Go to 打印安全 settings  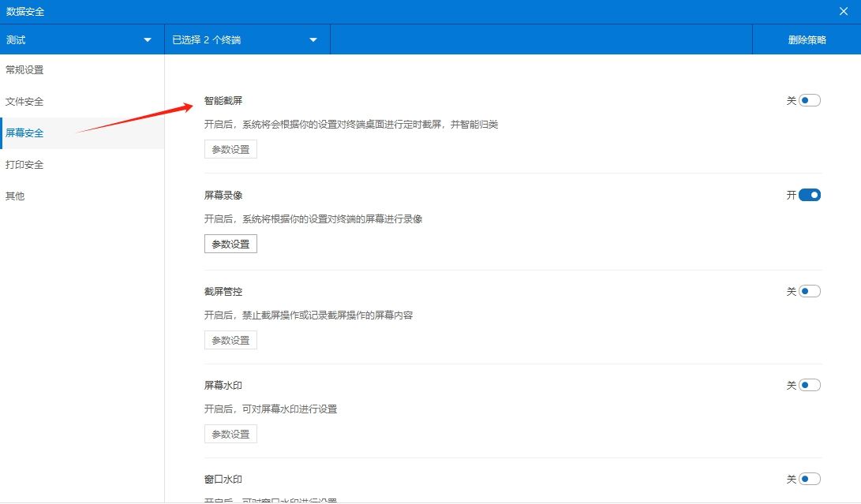(82, 165)
